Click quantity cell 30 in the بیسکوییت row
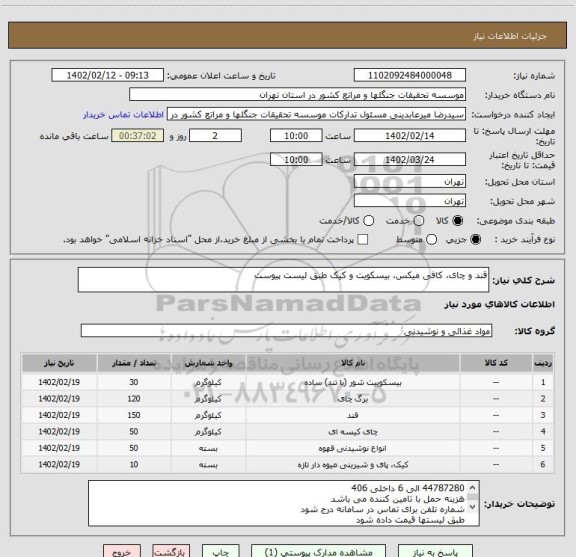Screen dimensions: 576x557 click(x=134, y=382)
